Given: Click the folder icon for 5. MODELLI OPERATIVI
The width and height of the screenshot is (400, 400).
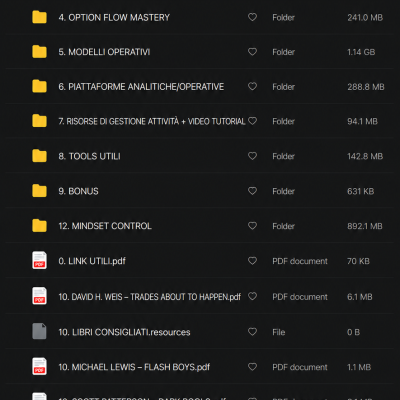Looking at the screenshot, I should [x=39, y=52].
